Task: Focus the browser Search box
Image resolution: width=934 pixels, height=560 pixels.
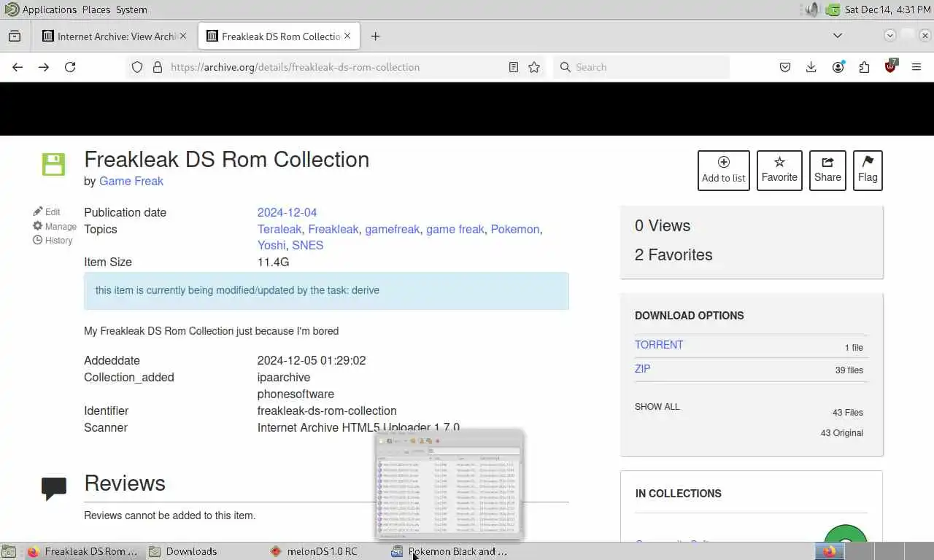Action: tap(641, 67)
